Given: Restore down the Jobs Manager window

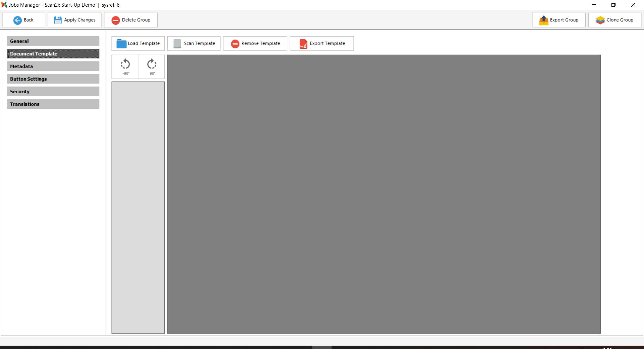Looking at the screenshot, I should [613, 5].
